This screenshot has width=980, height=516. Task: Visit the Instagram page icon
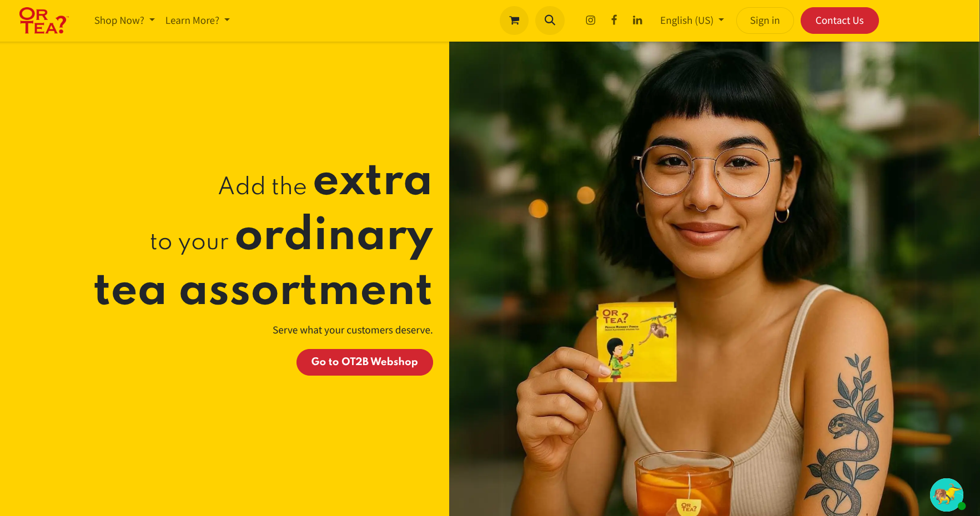591,21
